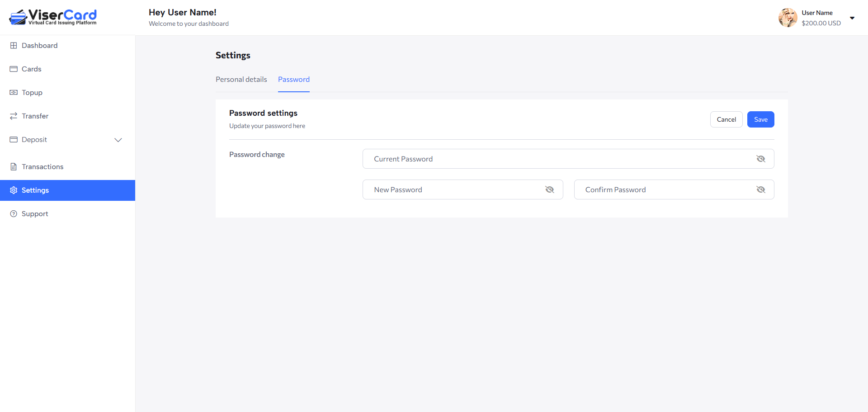Click the Transfer arrows icon
This screenshot has height=412, width=868.
coord(14,116)
